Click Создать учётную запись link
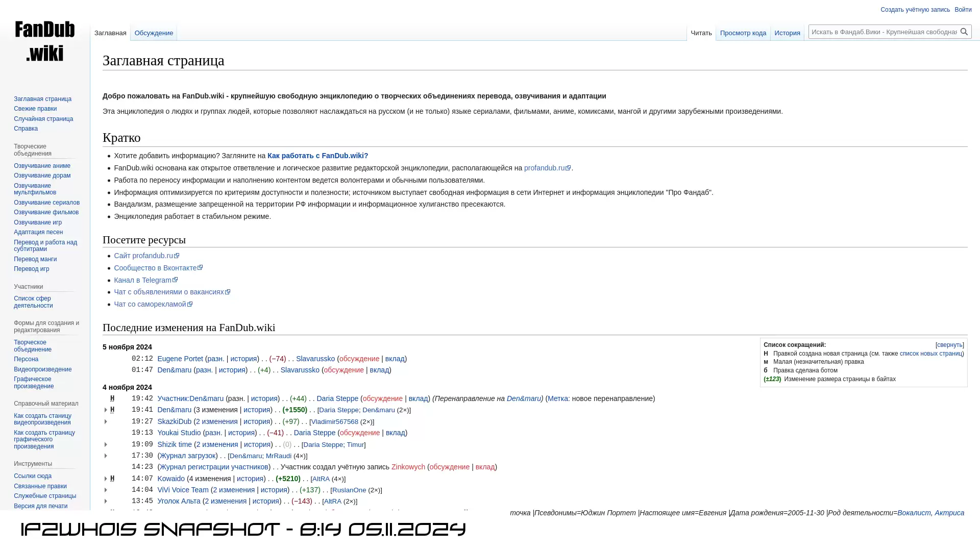Image resolution: width=980 pixels, height=551 pixels. [x=915, y=10]
